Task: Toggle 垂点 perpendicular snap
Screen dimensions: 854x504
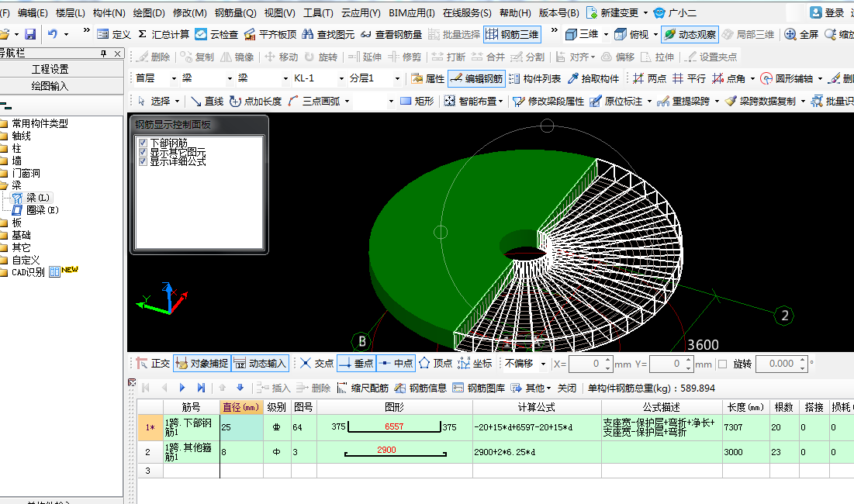Action: pos(356,364)
